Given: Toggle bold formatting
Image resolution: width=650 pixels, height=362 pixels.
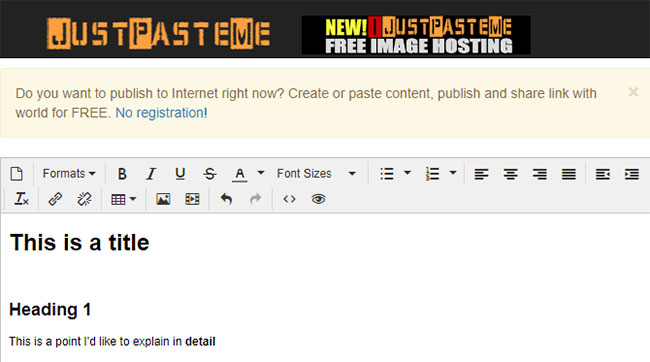Looking at the screenshot, I should [122, 174].
